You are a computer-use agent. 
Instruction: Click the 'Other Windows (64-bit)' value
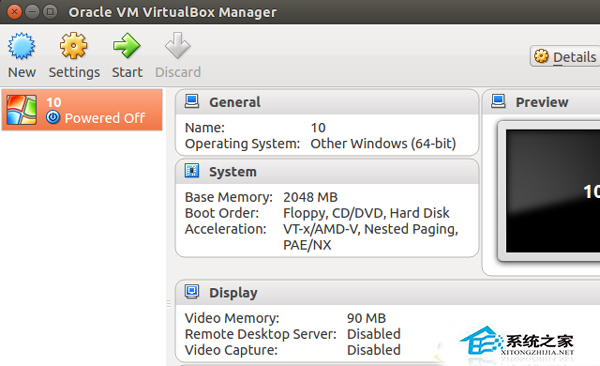click(383, 144)
